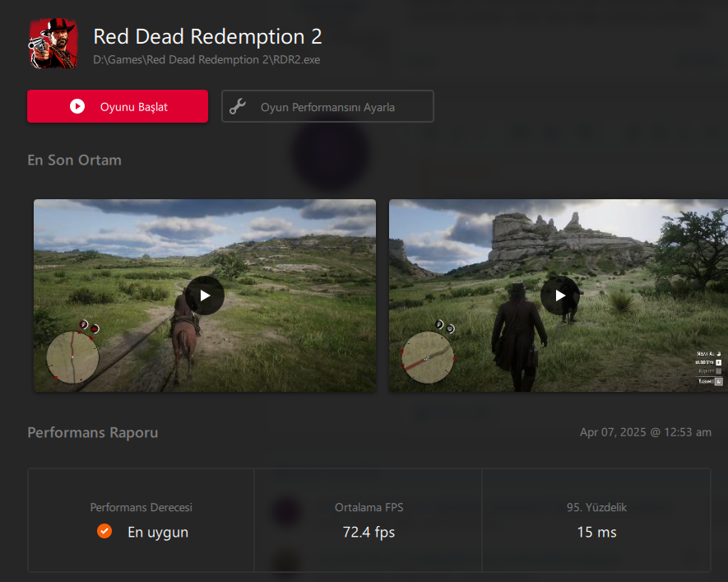Click the D:\Games\Red Dead Redemption 2\RDR2.exe path
728x582 pixels.
pyautogui.click(x=206, y=59)
